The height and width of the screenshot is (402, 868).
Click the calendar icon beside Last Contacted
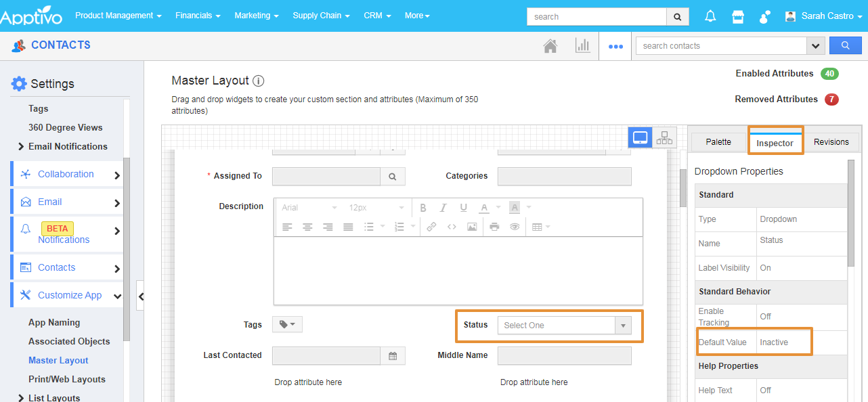[393, 355]
